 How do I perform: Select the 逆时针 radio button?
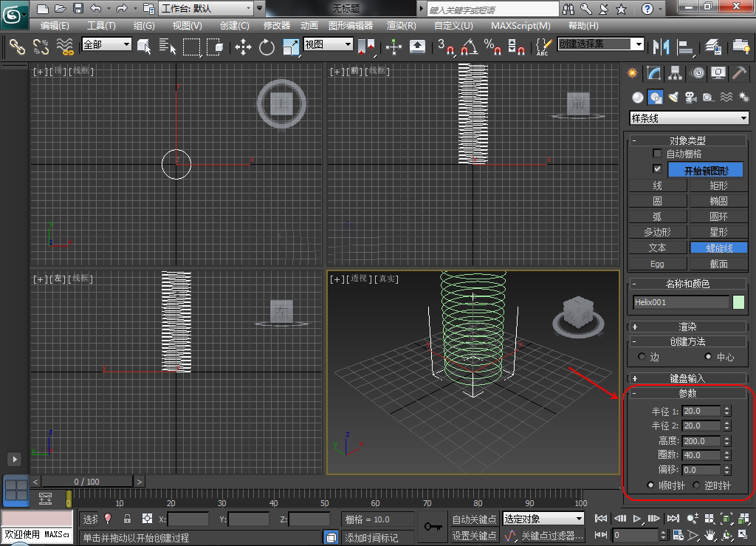pos(697,485)
